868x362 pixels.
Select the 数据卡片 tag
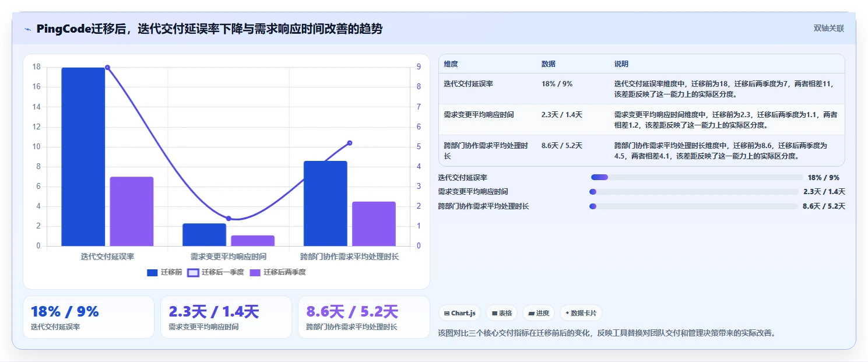pyautogui.click(x=581, y=313)
